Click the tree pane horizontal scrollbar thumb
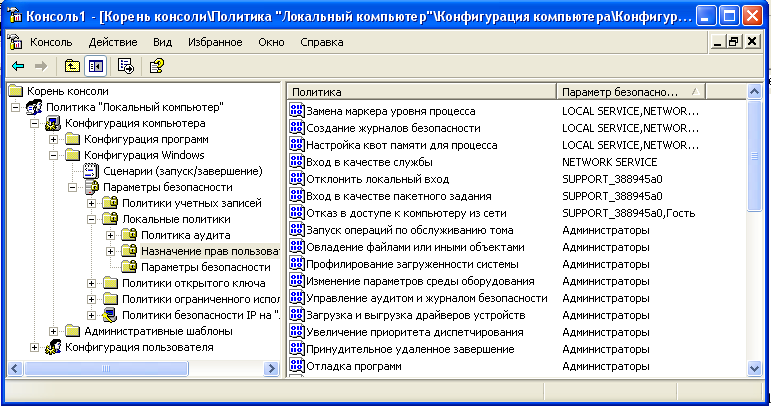 [x=106, y=368]
